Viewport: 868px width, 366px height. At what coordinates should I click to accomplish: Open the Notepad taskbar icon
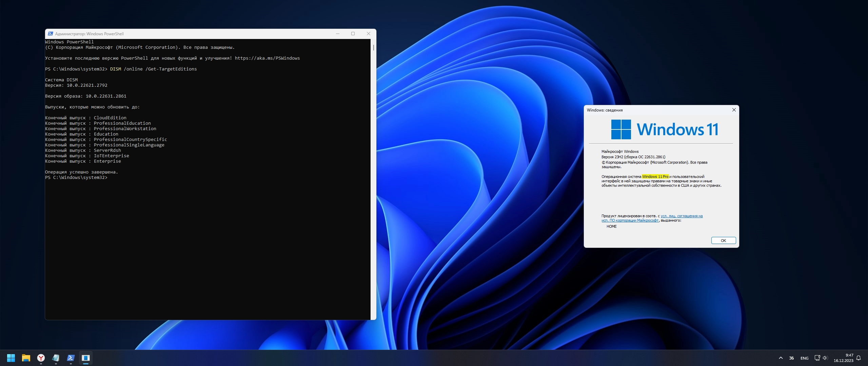[56, 358]
